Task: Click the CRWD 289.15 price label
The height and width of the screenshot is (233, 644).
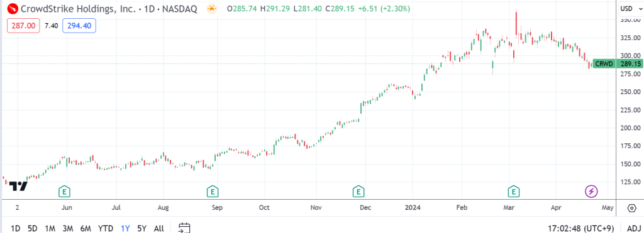Action: coord(618,63)
